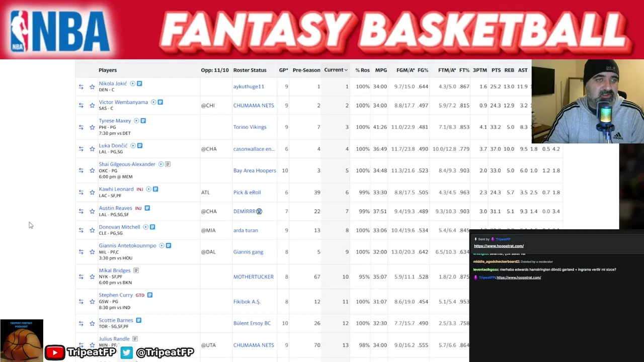Toggle the watchlist star for Giannis Antetokounmpo

point(92,252)
